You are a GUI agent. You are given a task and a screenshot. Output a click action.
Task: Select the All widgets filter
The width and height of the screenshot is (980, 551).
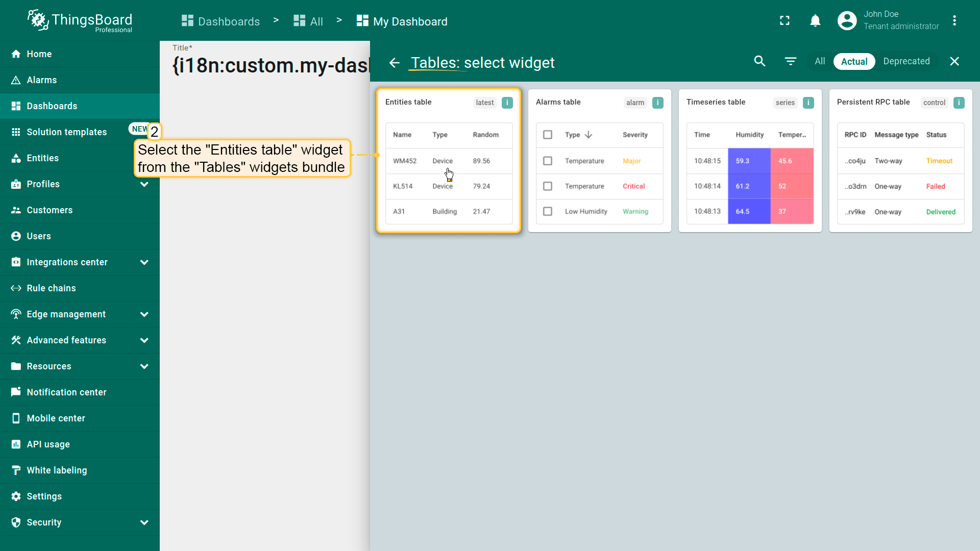pyautogui.click(x=820, y=61)
